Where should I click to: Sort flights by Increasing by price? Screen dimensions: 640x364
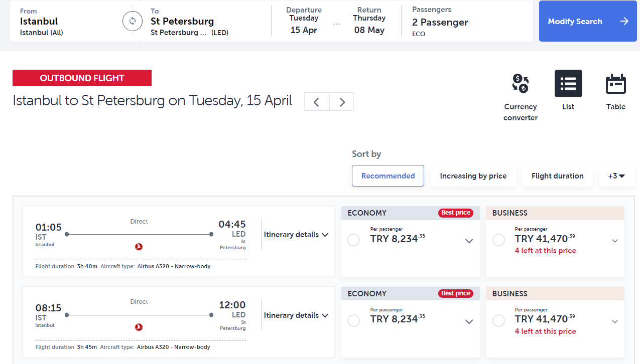[x=473, y=176]
